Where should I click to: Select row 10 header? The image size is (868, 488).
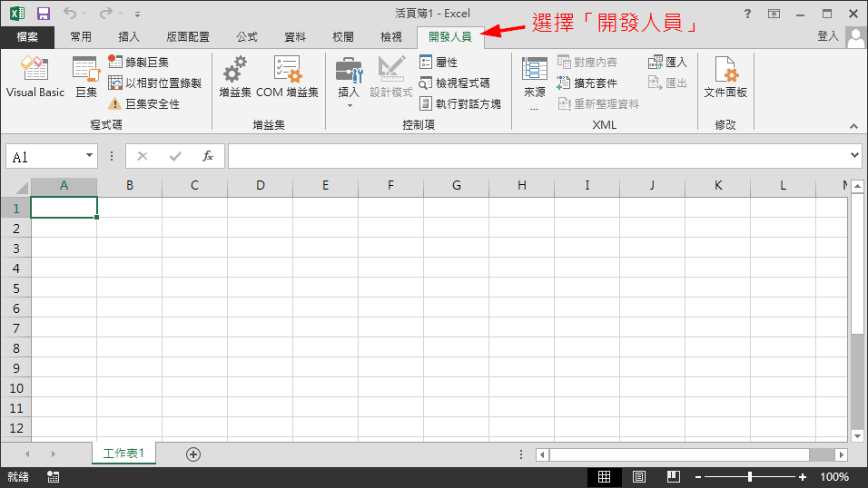click(x=16, y=388)
